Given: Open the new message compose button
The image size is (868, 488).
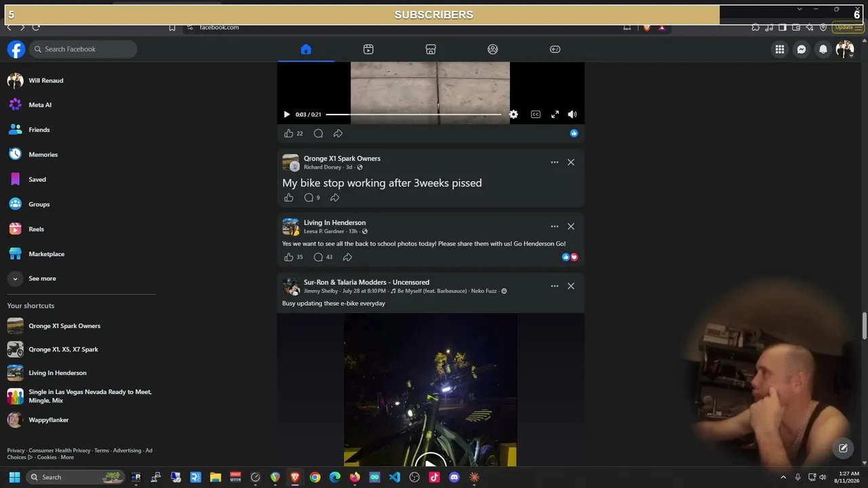Looking at the screenshot, I should tap(843, 448).
